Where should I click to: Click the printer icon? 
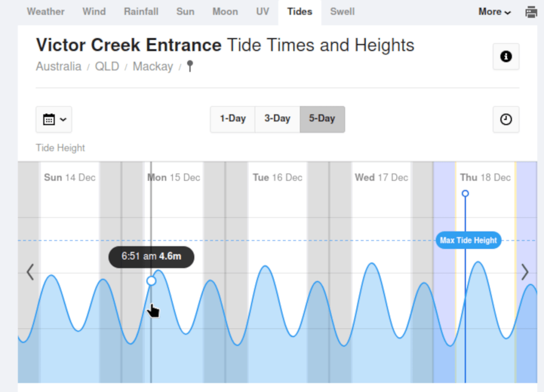click(x=531, y=12)
